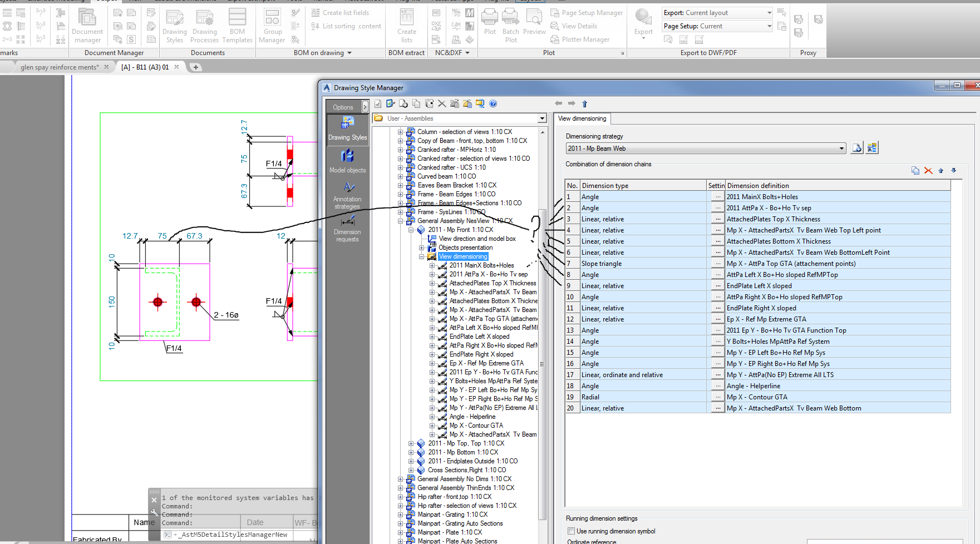This screenshot has width=980, height=544.
Task: Move dimension chain down with blue arrow
Action: tap(953, 170)
